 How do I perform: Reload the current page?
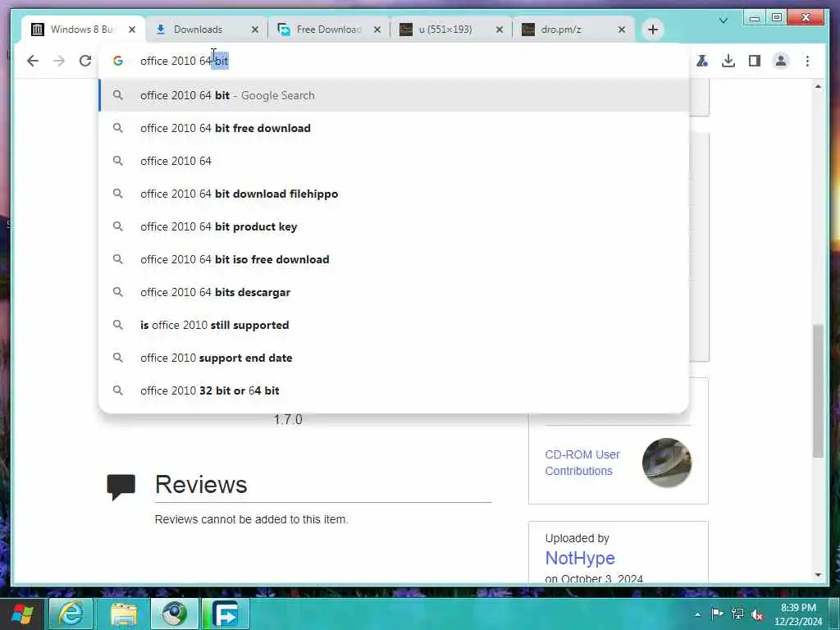click(x=85, y=61)
